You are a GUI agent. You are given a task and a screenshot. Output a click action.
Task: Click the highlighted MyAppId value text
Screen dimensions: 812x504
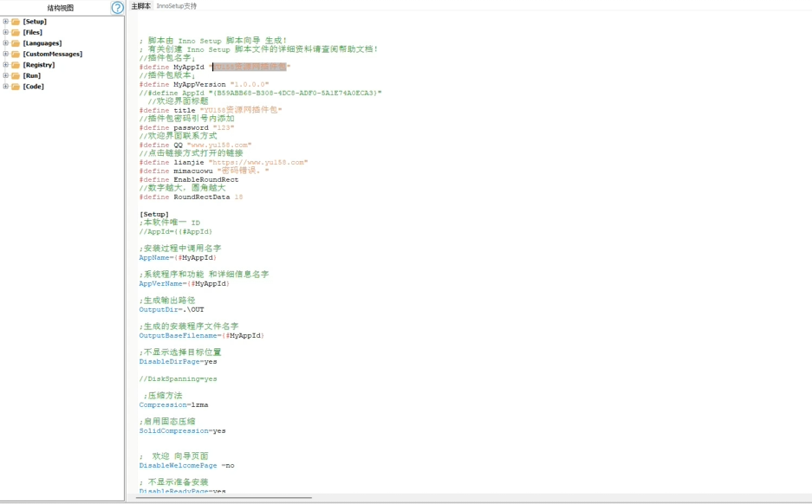250,67
